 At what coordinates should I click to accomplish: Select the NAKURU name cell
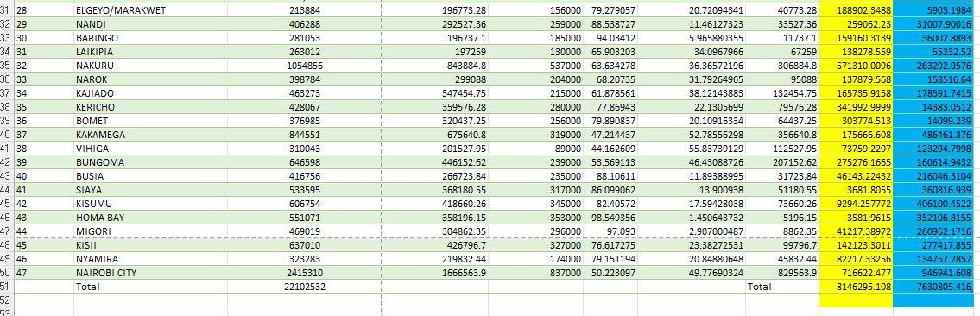pos(150,66)
